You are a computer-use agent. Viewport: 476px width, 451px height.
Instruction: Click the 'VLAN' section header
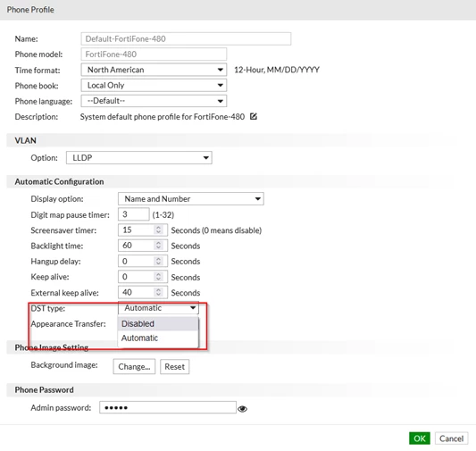(26, 140)
